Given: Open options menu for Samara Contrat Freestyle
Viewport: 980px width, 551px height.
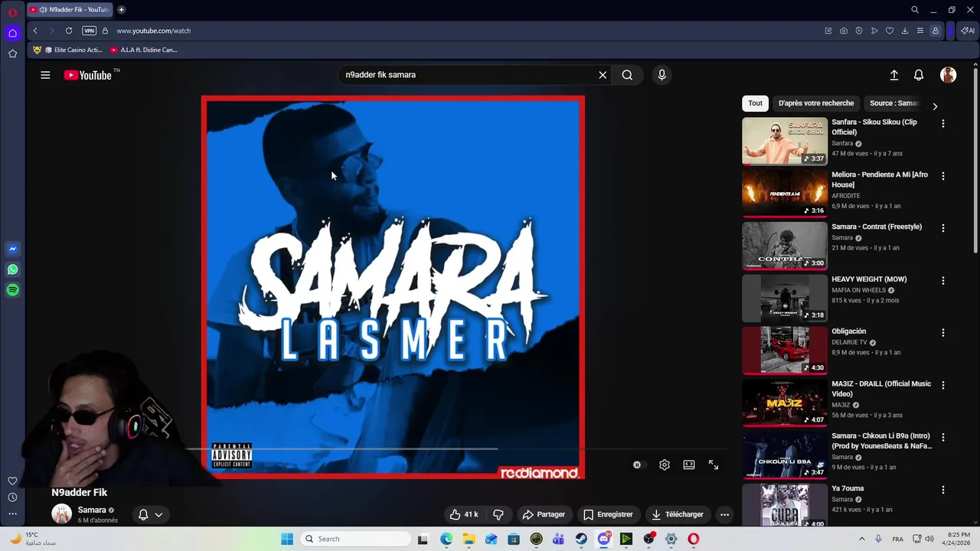Looking at the screenshot, I should 943,228.
